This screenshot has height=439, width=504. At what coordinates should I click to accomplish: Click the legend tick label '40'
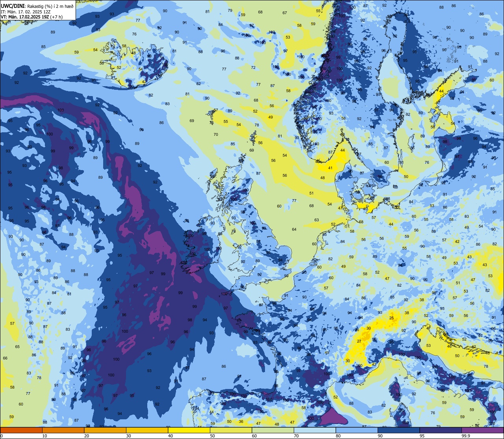click(x=170, y=436)
